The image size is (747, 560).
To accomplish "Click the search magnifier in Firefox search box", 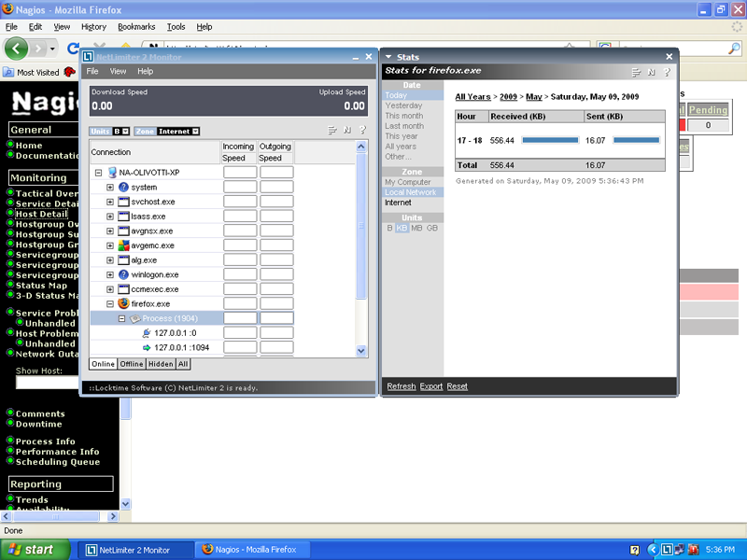I will 734,49.
